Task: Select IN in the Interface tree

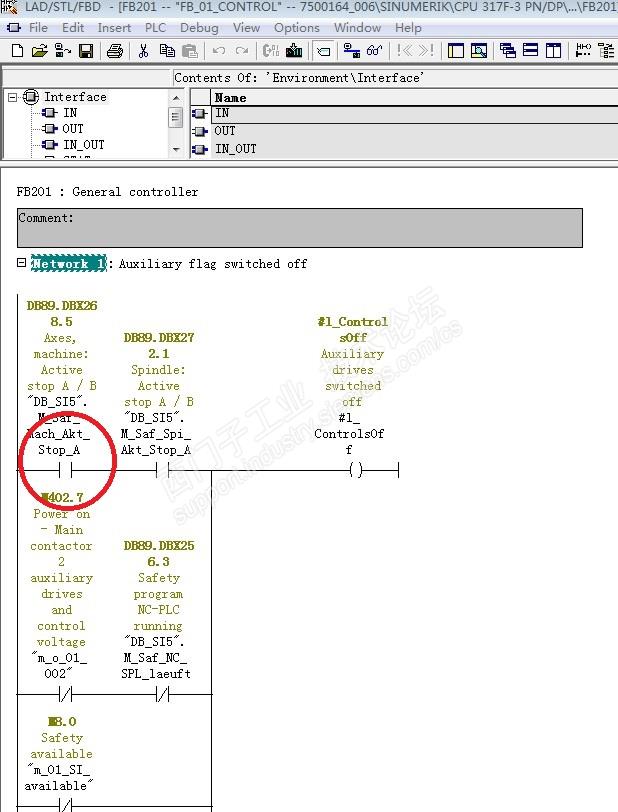Action: 70,112
